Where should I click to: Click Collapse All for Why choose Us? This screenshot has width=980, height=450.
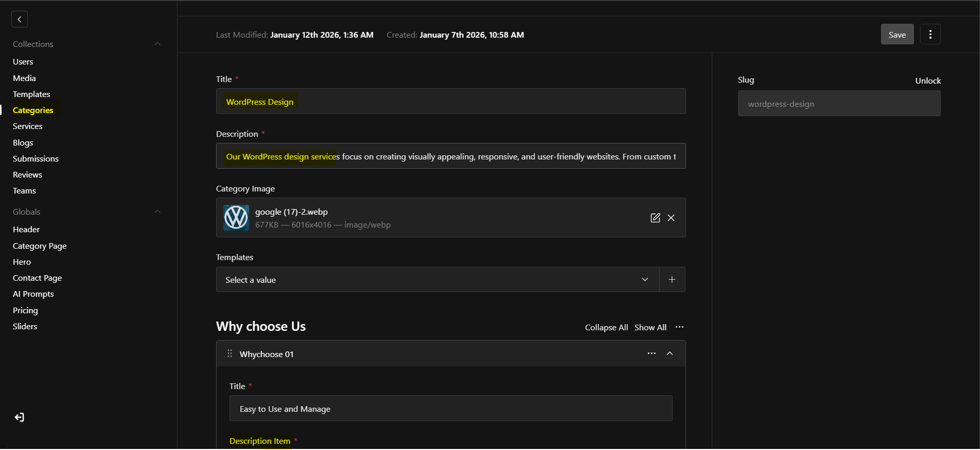coord(606,328)
